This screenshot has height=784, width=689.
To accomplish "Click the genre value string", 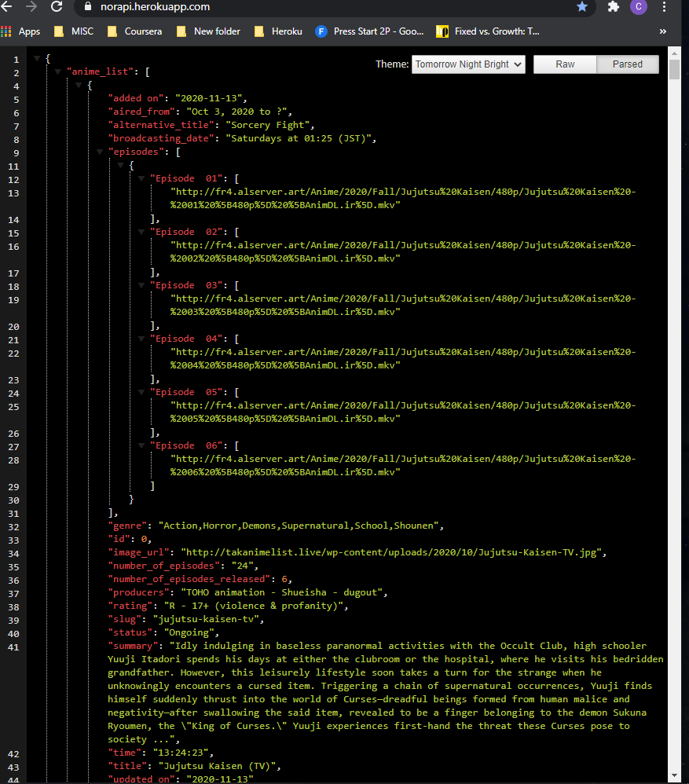I will (299, 526).
